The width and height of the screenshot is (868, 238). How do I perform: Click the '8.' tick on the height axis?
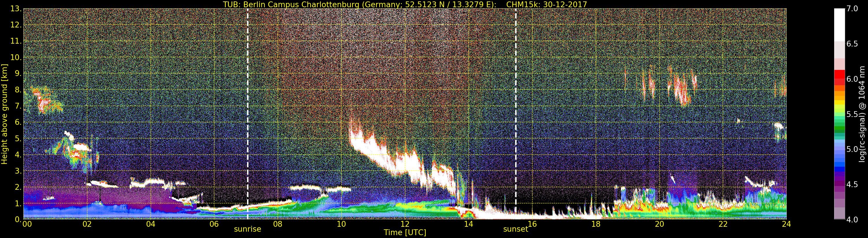click(18, 90)
